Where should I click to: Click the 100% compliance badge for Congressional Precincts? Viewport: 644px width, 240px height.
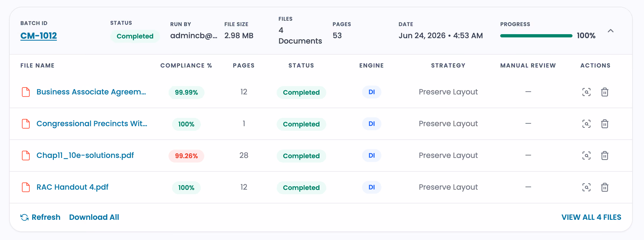coord(186,124)
